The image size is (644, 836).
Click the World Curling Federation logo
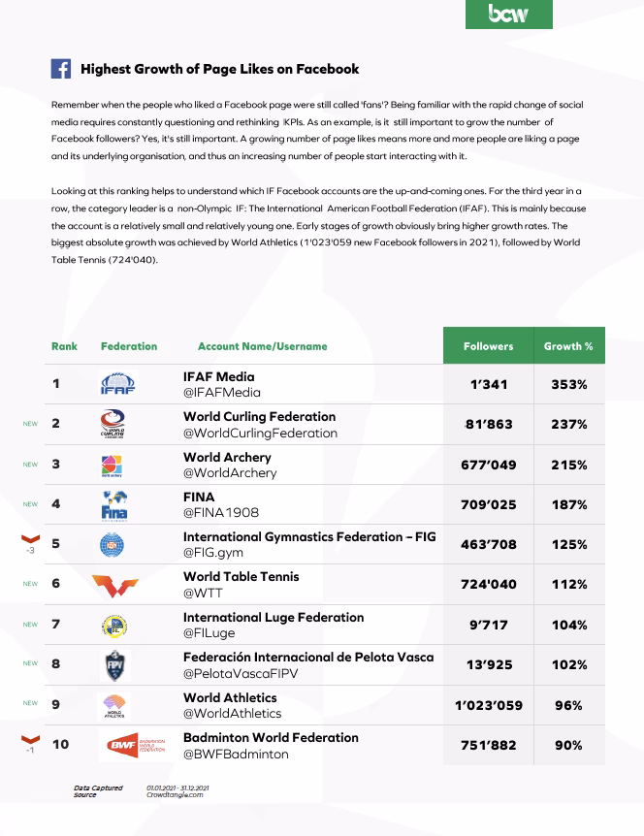point(113,425)
